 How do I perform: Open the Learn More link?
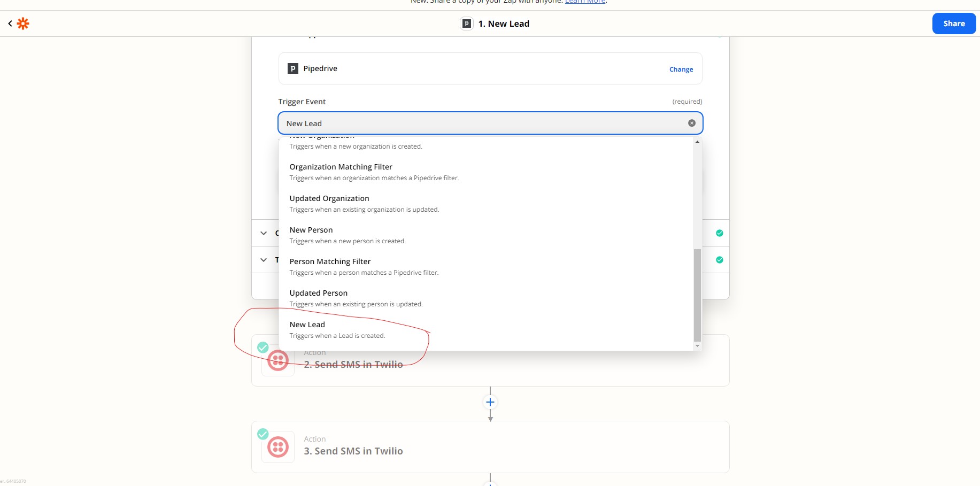pos(585,2)
